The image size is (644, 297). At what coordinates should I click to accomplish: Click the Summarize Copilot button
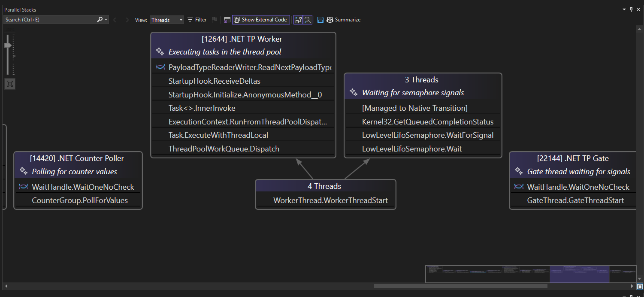(343, 20)
